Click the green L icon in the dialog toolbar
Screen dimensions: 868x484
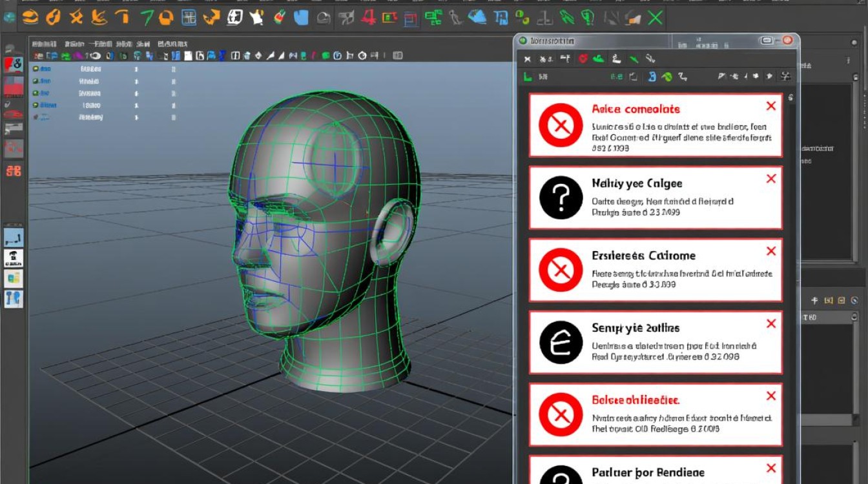[527, 77]
